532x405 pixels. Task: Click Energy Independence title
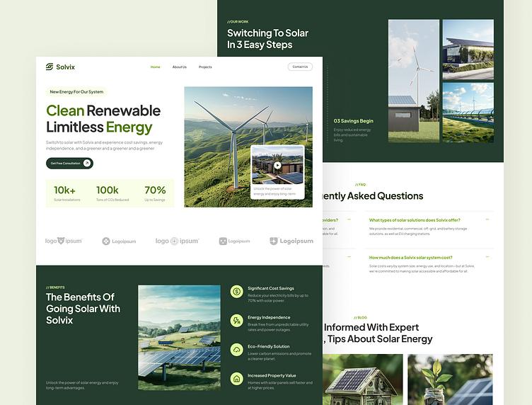[269, 317]
